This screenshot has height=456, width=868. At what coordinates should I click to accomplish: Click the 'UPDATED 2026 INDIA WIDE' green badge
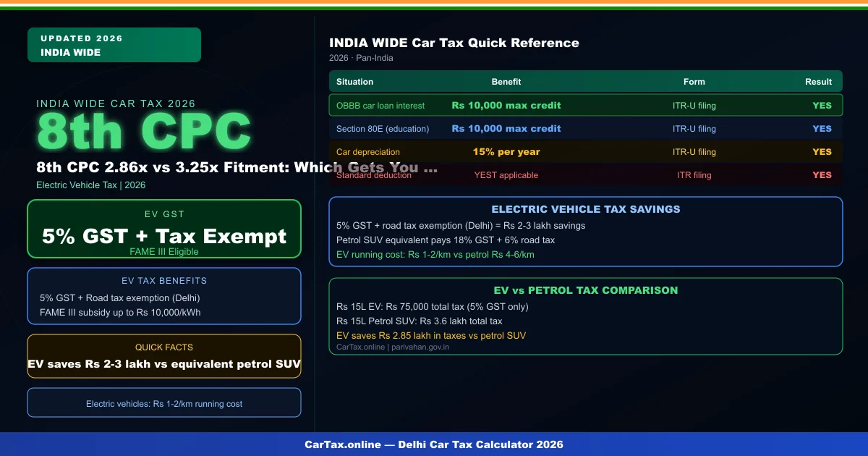click(114, 45)
